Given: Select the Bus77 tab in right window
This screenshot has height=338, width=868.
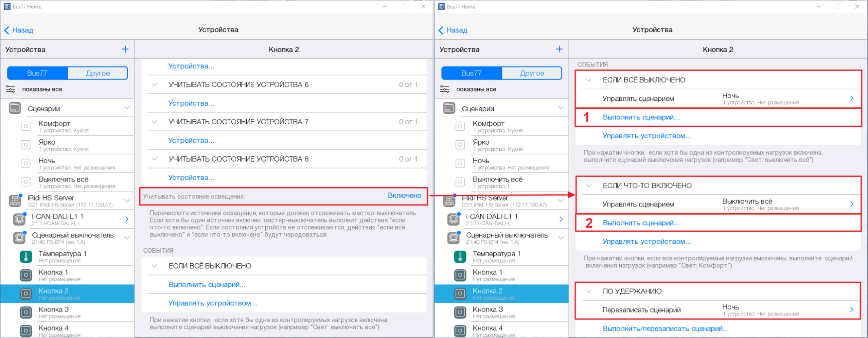Looking at the screenshot, I should (x=472, y=73).
